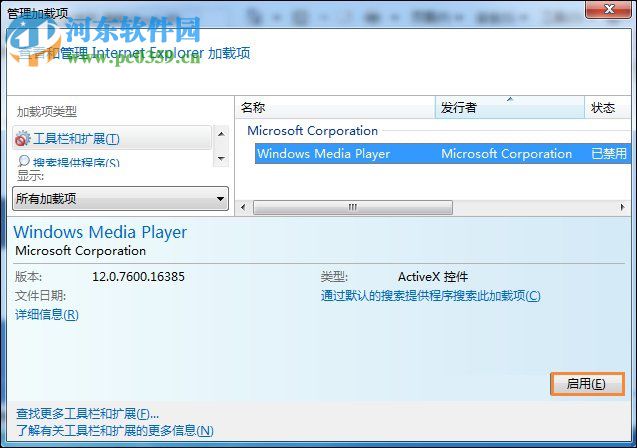Click Windows Media Player details heading
Viewport: 637px width, 448px height.
(100, 232)
